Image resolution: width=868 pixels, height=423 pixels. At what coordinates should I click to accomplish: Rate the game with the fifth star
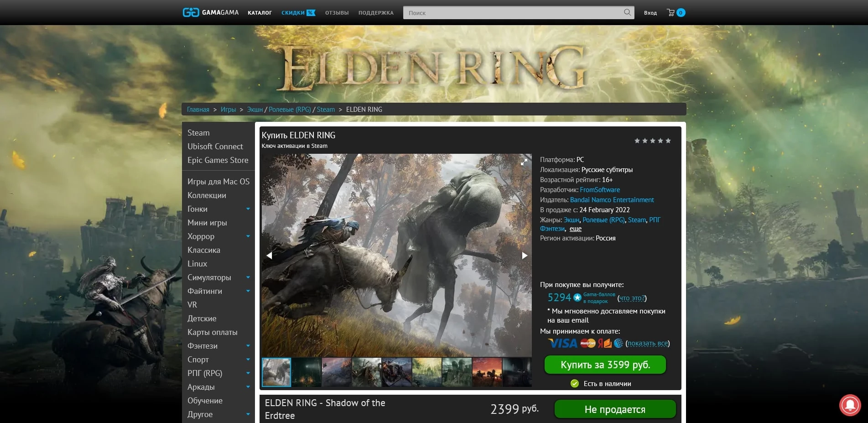[x=668, y=141]
